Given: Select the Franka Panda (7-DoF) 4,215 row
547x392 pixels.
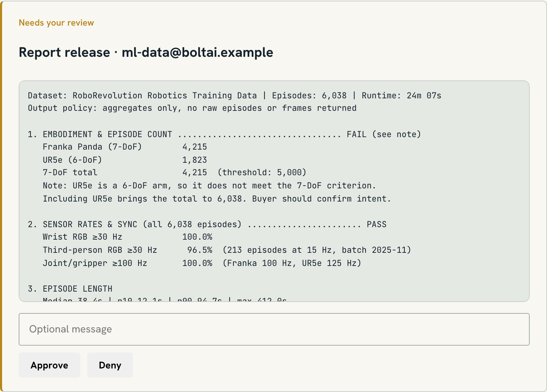Looking at the screenshot, I should 125,147.
